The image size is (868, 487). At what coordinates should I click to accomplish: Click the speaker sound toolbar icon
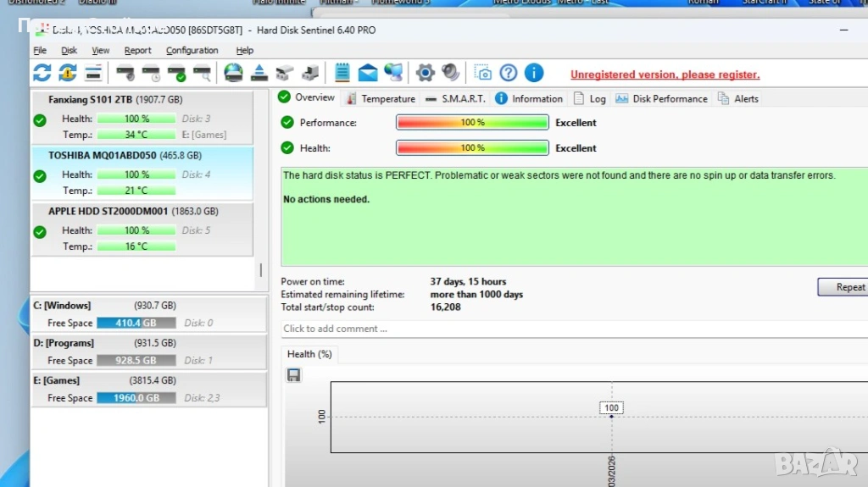[450, 73]
